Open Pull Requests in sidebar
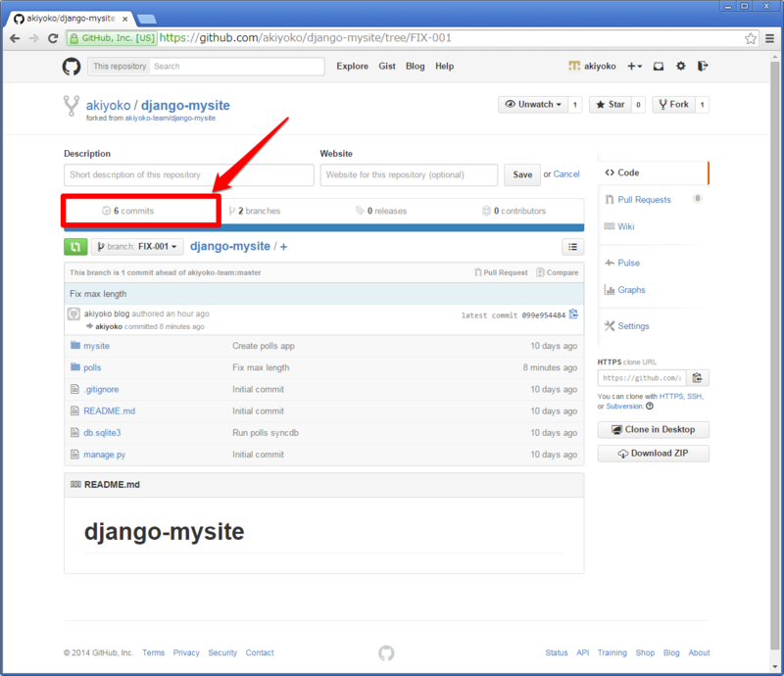Image resolution: width=784 pixels, height=676 pixels. tap(644, 200)
